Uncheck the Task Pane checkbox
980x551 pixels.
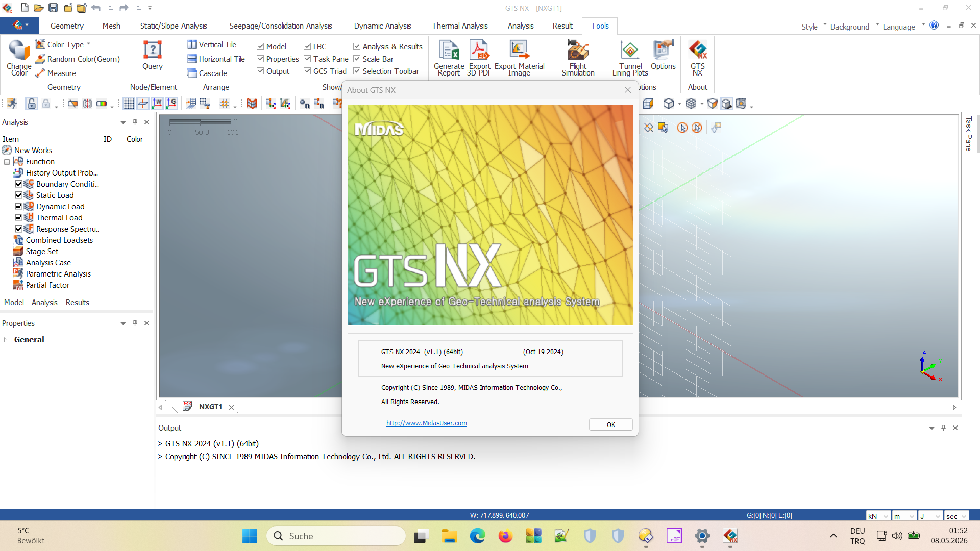pyautogui.click(x=308, y=59)
